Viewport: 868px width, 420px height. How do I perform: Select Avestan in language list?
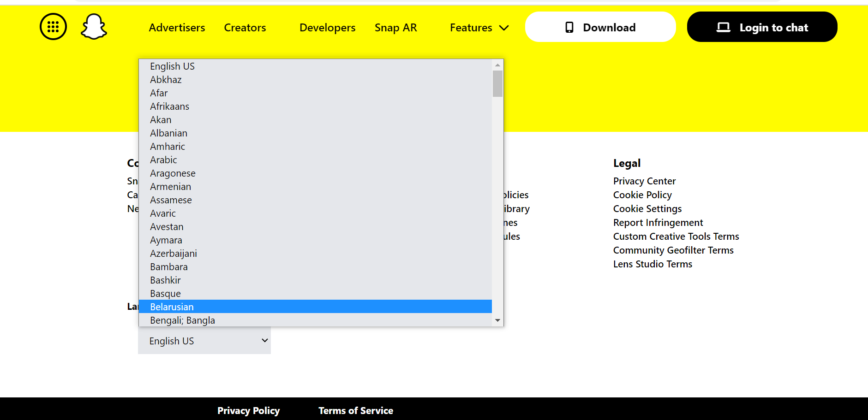pyautogui.click(x=315, y=226)
